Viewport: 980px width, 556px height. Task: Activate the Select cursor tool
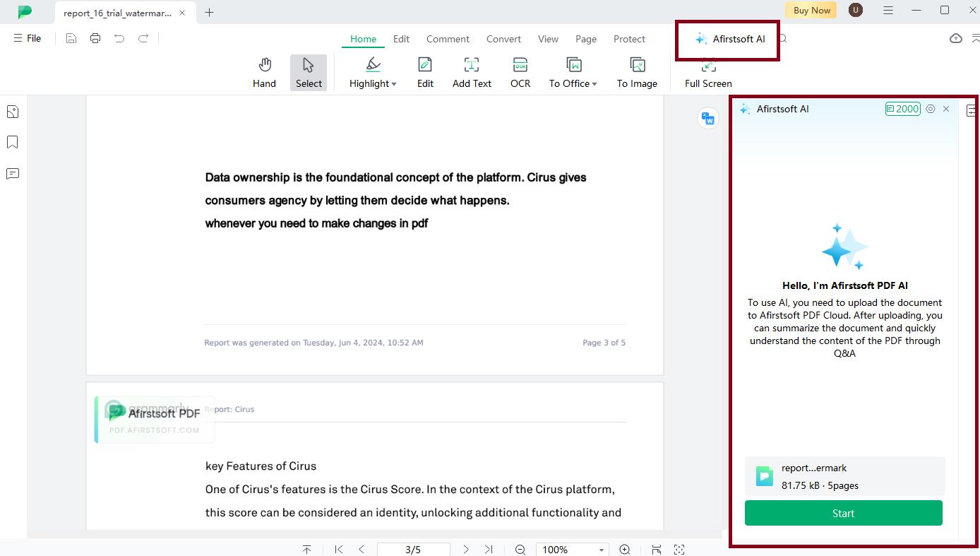[309, 73]
